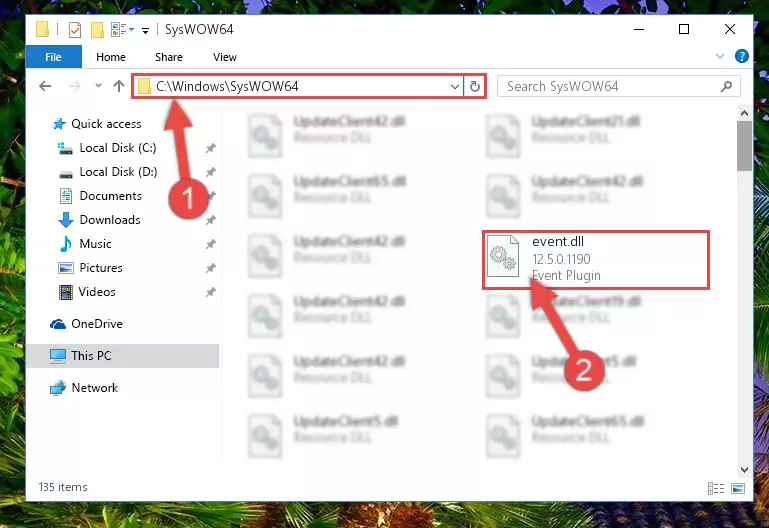Click the scrollbar down arrow
The height and width of the screenshot is (528, 769).
click(744, 470)
